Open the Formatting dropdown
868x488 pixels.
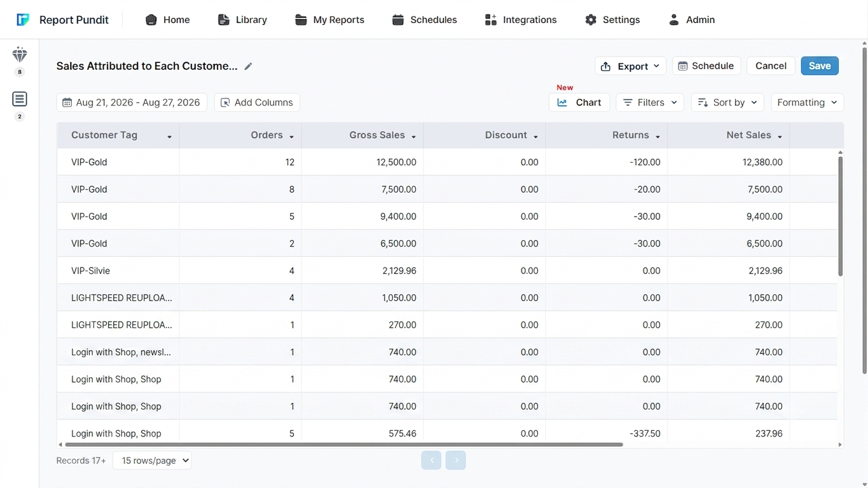click(808, 102)
